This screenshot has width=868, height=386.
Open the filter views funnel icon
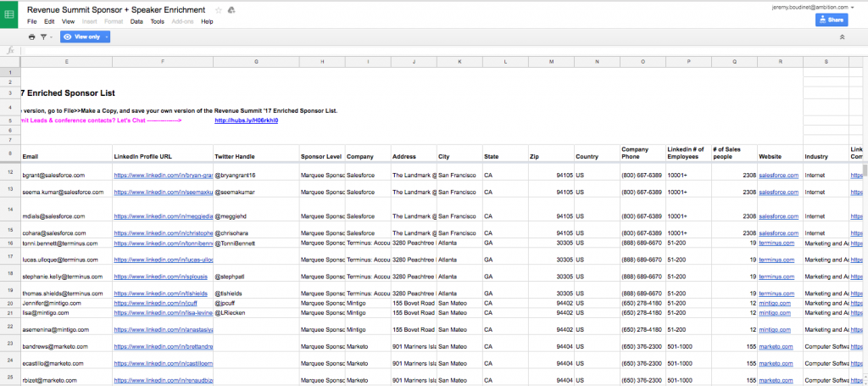coord(43,37)
